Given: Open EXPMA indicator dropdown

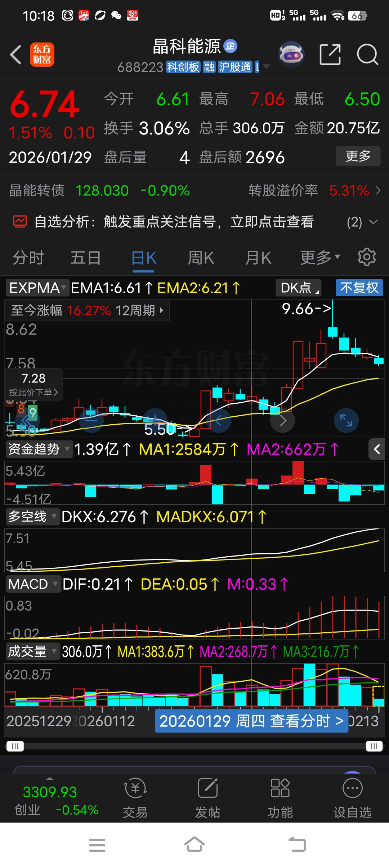Looking at the screenshot, I should pos(37,288).
